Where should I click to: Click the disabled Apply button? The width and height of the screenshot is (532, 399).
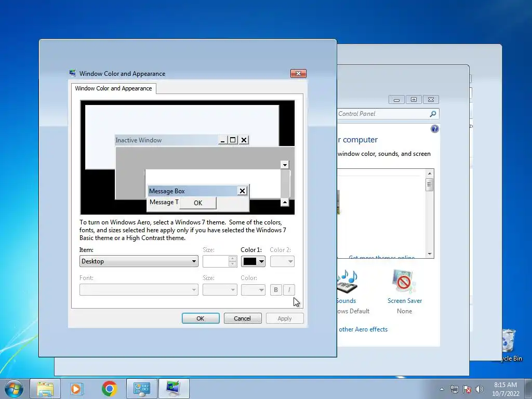(285, 318)
